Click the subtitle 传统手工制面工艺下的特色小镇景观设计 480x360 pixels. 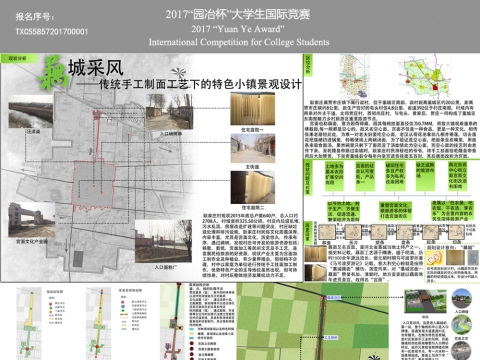click(201, 84)
